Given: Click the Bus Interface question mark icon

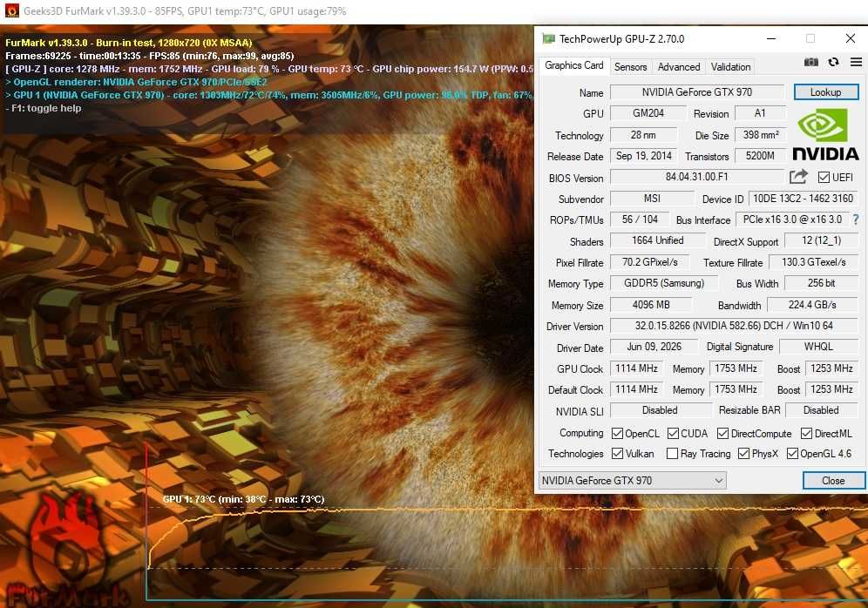Looking at the screenshot, I should (856, 220).
